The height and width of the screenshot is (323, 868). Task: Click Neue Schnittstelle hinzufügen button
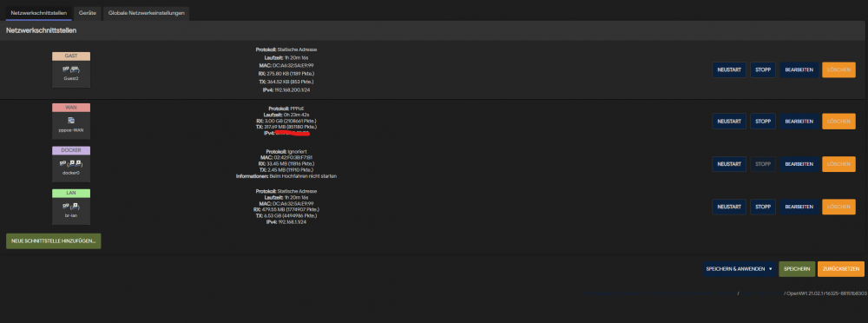(54, 241)
